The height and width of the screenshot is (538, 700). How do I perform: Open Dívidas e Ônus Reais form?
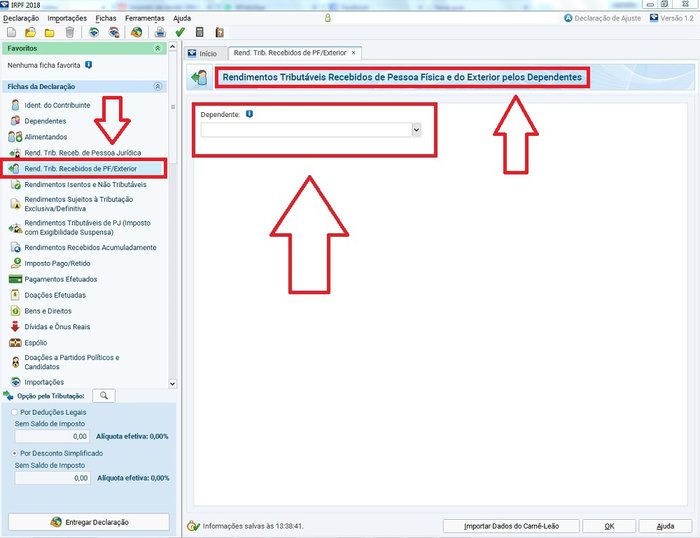click(57, 326)
